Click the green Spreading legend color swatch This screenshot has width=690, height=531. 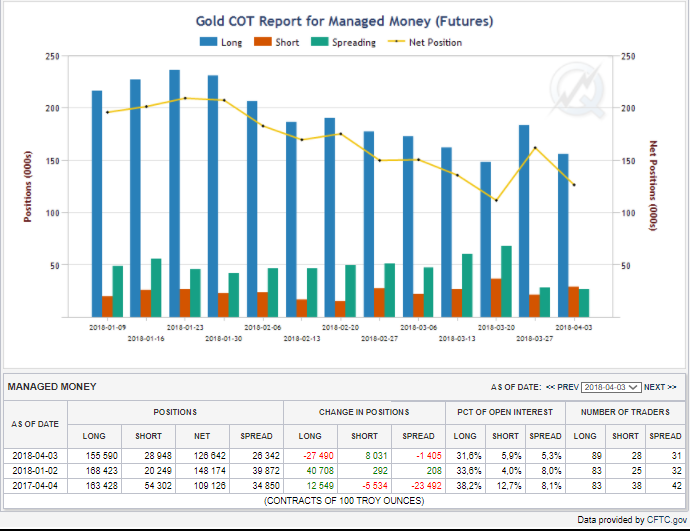(319, 42)
